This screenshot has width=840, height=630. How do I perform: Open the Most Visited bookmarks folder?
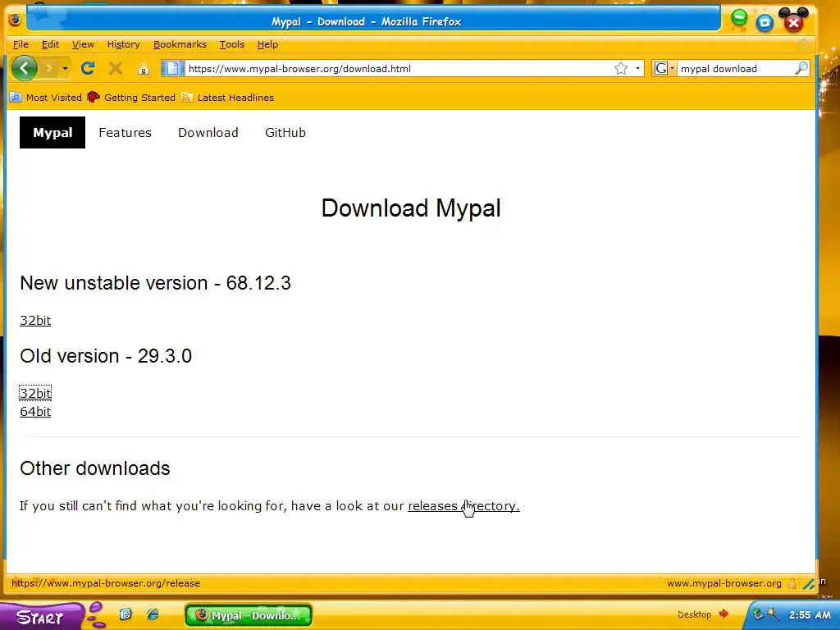coord(46,98)
